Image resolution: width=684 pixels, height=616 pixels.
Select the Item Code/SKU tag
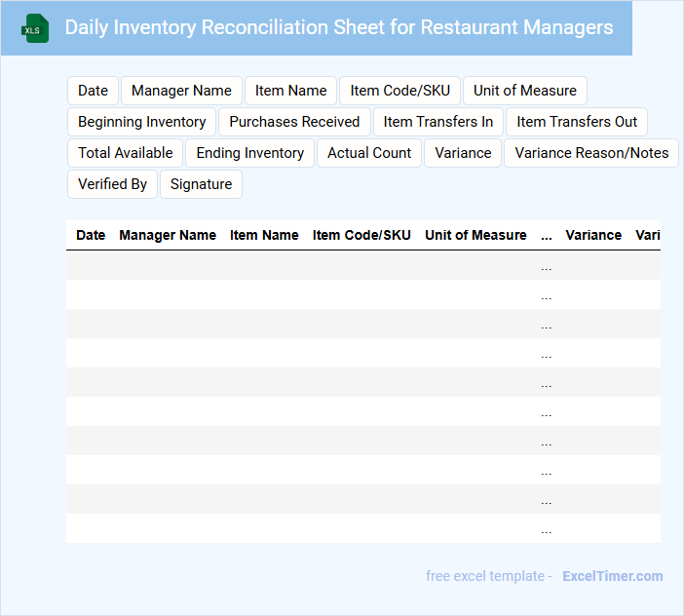click(x=399, y=91)
